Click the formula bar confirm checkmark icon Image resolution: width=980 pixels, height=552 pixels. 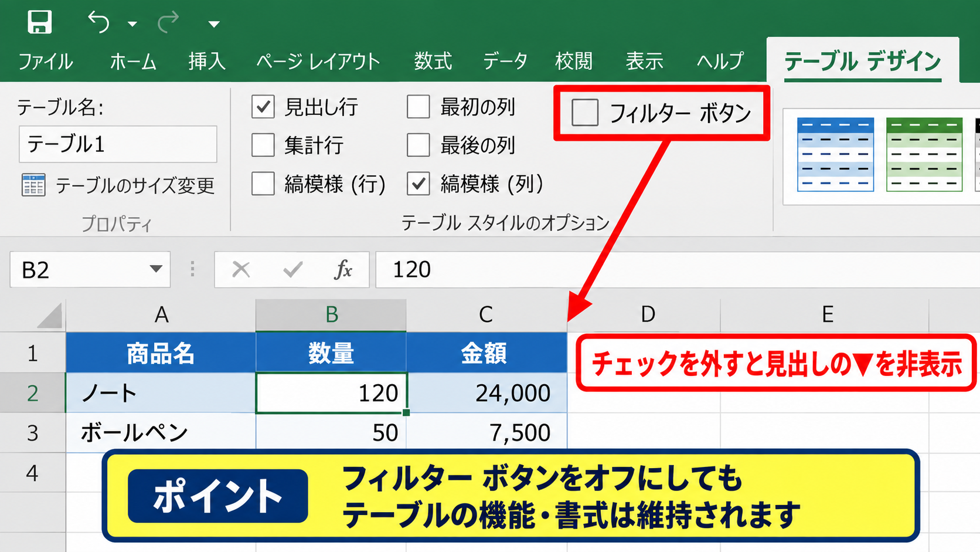pos(292,269)
